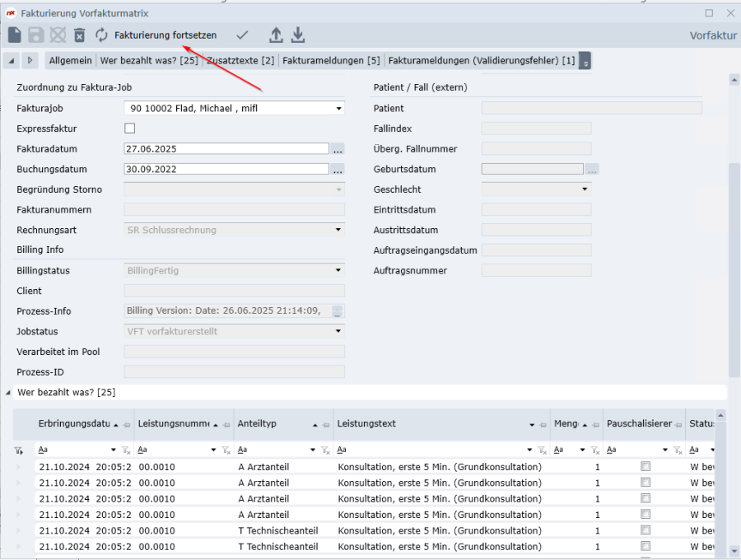This screenshot has height=560, width=741.
Task: Open date picker beside Fakturadatum field
Action: pos(338,149)
